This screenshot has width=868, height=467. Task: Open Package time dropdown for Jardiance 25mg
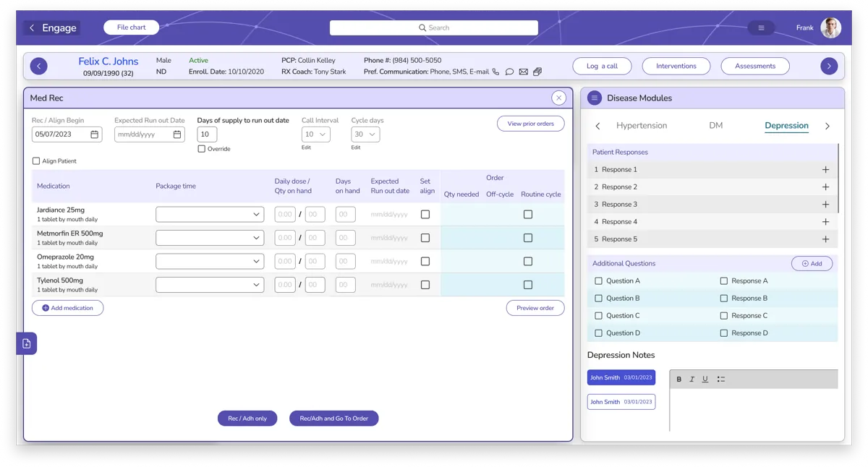pyautogui.click(x=210, y=215)
